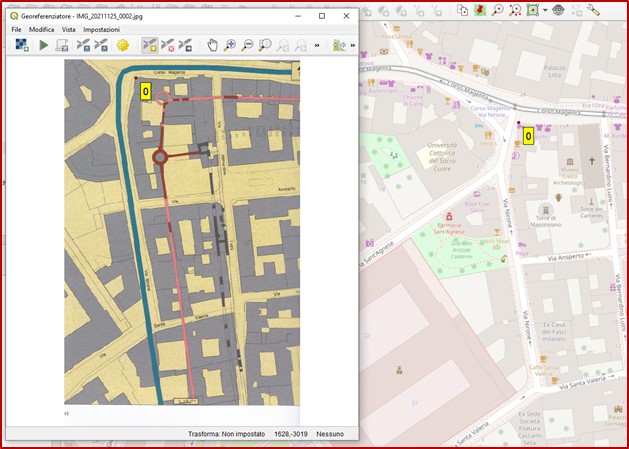Click the Generate GDAL Script icon
Viewport: 629px width, 449px height.
coord(62,45)
